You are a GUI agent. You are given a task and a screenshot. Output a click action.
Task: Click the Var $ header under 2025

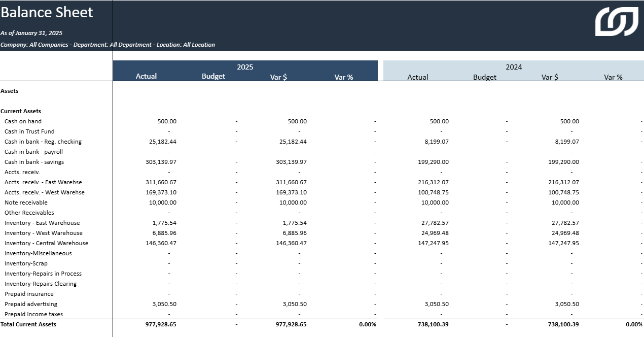coord(278,77)
